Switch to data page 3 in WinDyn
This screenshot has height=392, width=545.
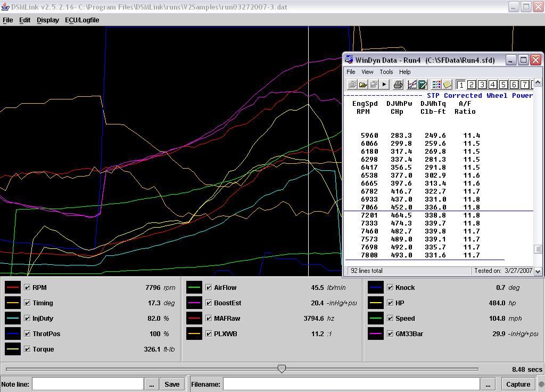click(482, 85)
